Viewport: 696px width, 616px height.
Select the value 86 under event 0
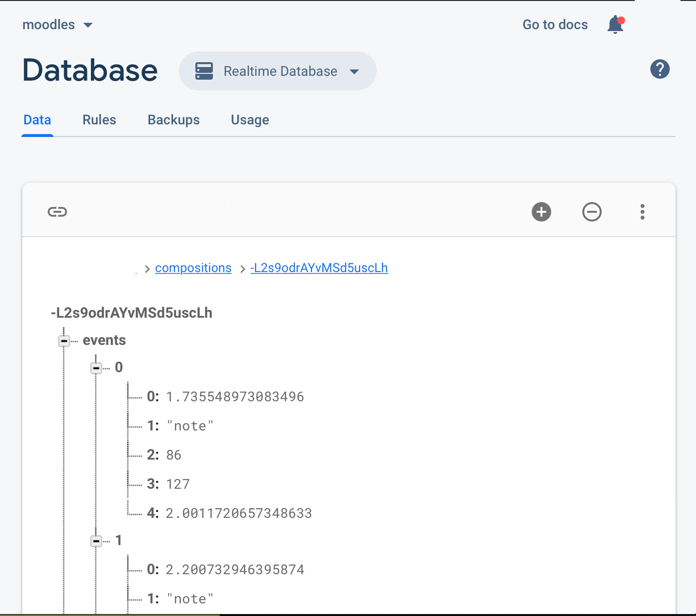173,455
